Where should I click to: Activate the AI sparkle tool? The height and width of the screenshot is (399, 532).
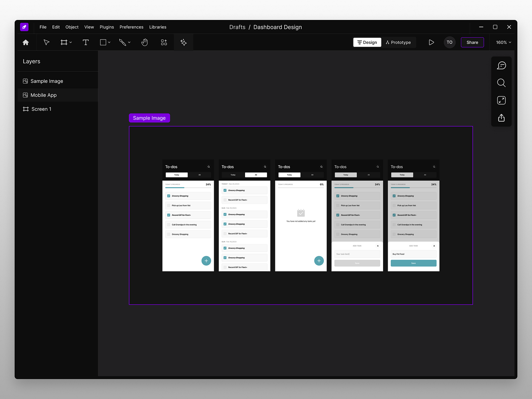click(x=183, y=42)
